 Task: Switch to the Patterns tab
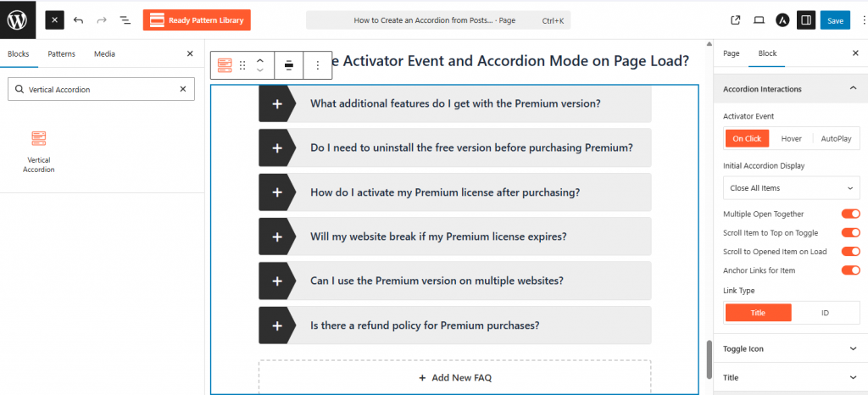(61, 53)
